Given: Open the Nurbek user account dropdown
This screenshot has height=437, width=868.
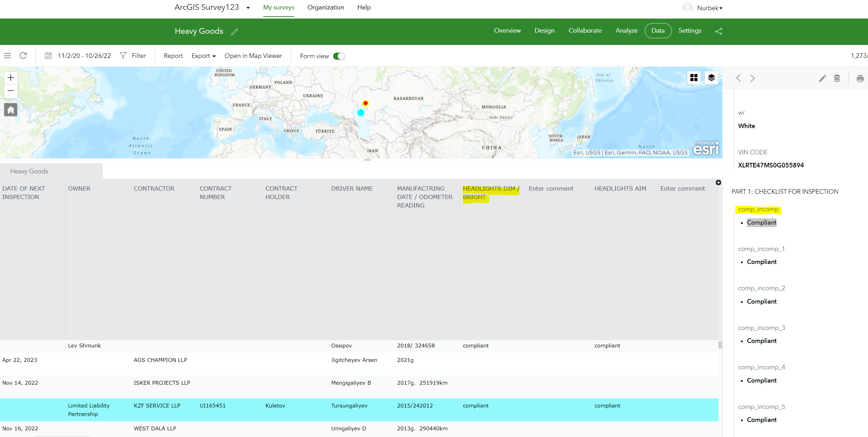Looking at the screenshot, I should [x=709, y=7].
